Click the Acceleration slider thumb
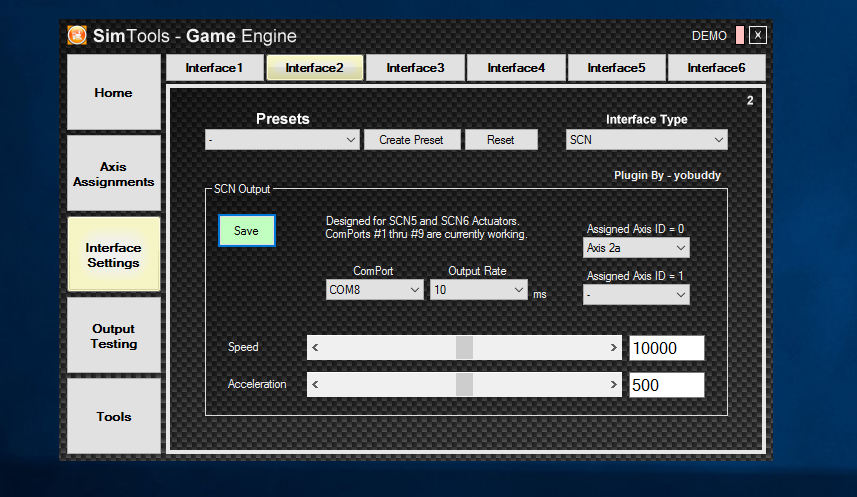 point(464,385)
